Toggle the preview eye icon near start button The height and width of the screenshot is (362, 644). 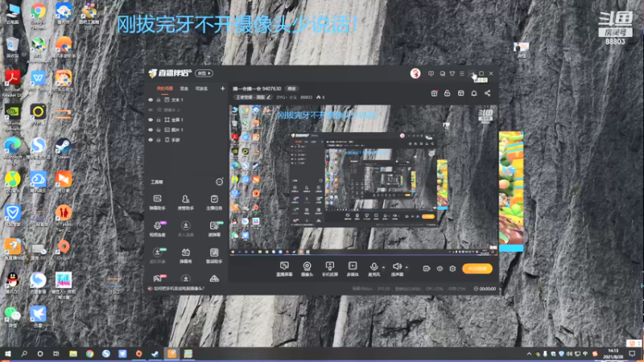click(440, 269)
